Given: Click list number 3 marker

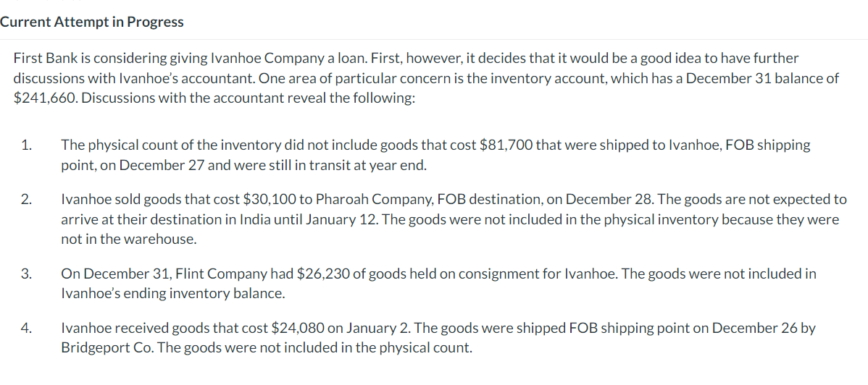Looking at the screenshot, I should pos(27,274).
